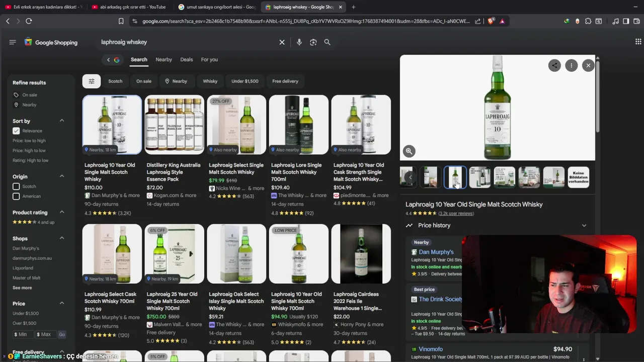644x362 pixels.
Task: Open Brave Playlist music note icon
Action: click(x=615, y=21)
